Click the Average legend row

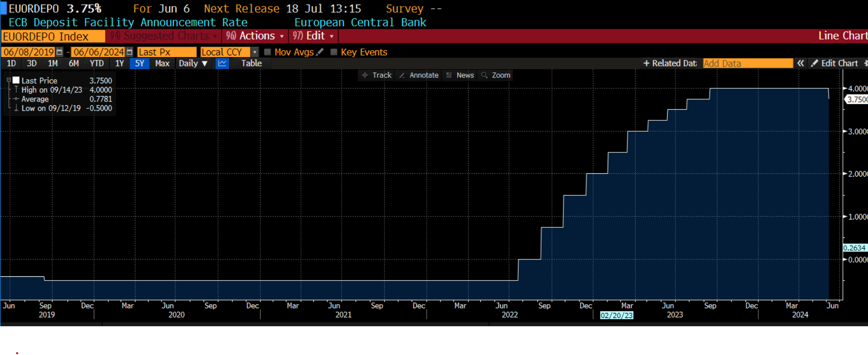click(x=66, y=99)
